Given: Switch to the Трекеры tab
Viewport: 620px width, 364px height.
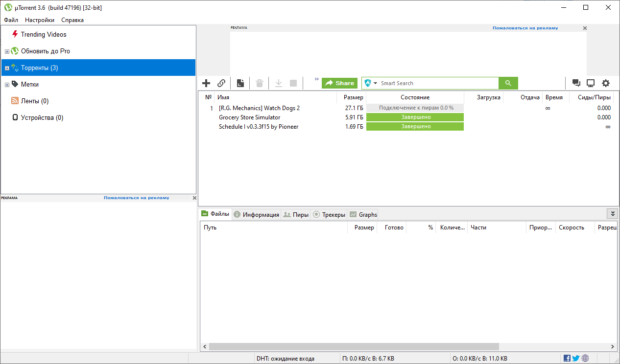Looking at the screenshot, I should (329, 214).
